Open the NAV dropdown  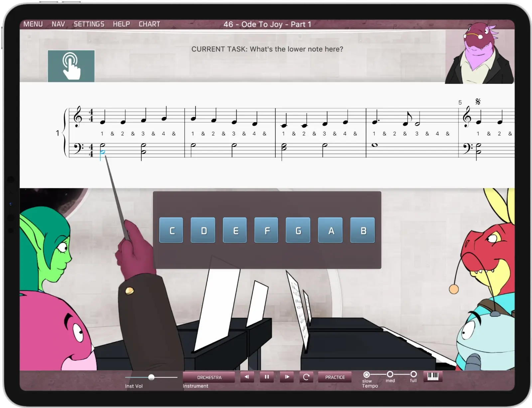click(x=58, y=24)
